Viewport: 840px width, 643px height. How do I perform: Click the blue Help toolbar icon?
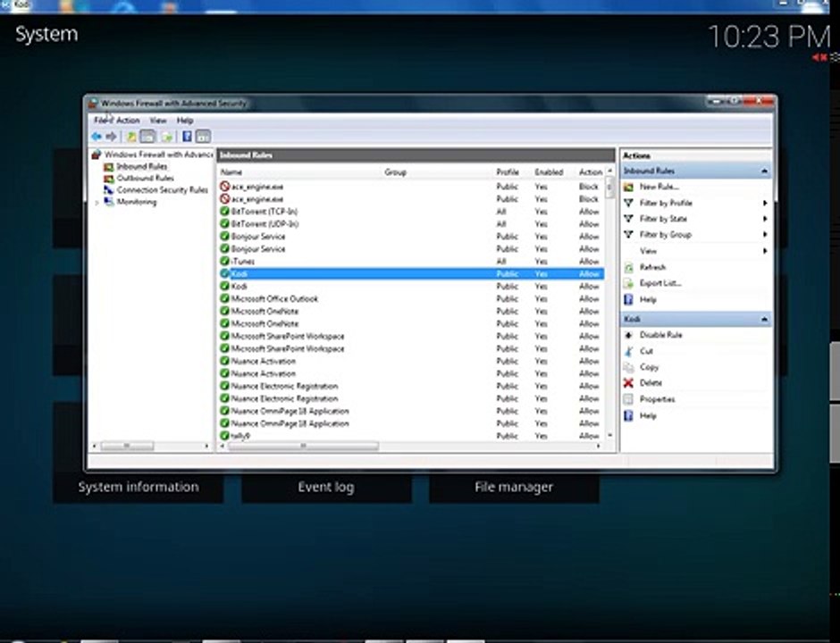click(x=187, y=137)
